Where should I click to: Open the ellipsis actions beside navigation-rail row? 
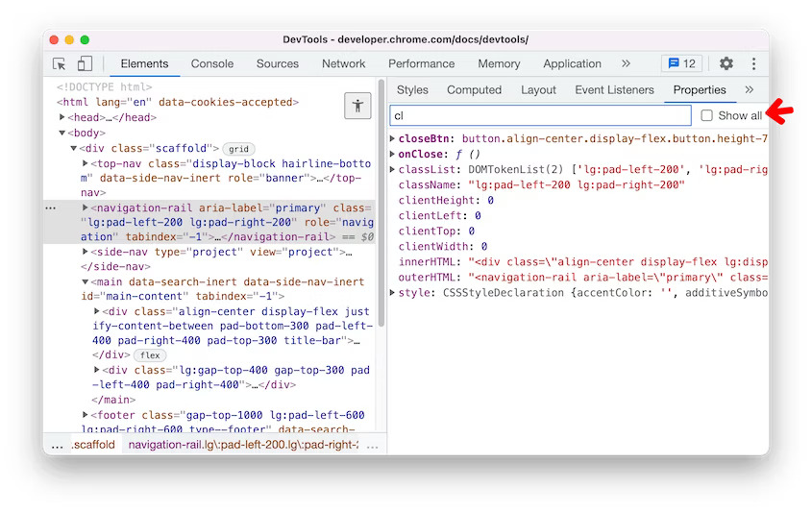51,208
